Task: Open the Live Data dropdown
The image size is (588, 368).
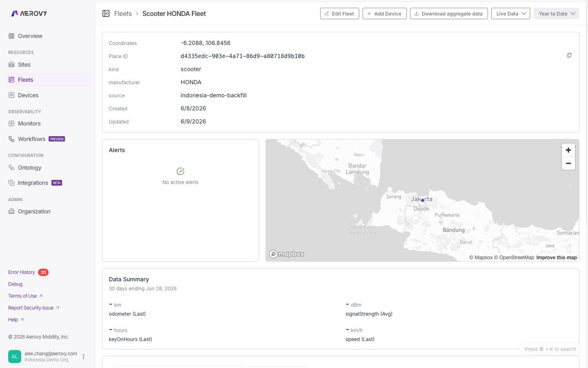Action: pos(511,13)
